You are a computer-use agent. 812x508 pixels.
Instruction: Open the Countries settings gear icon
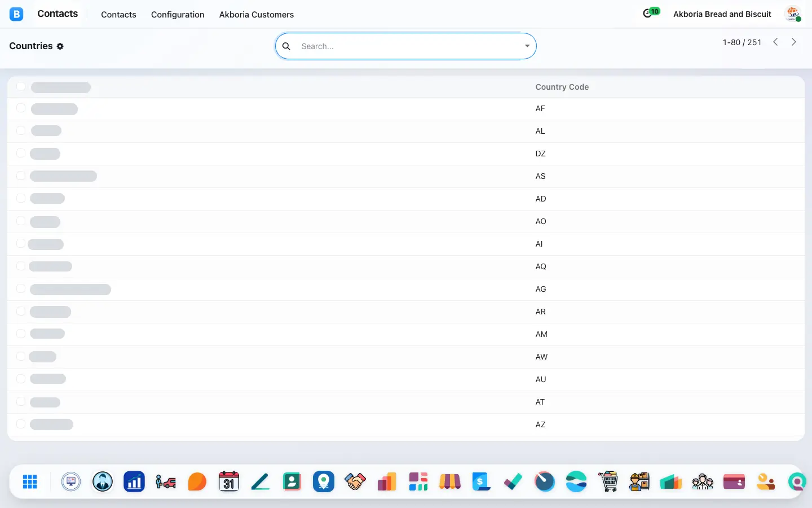coord(60,46)
